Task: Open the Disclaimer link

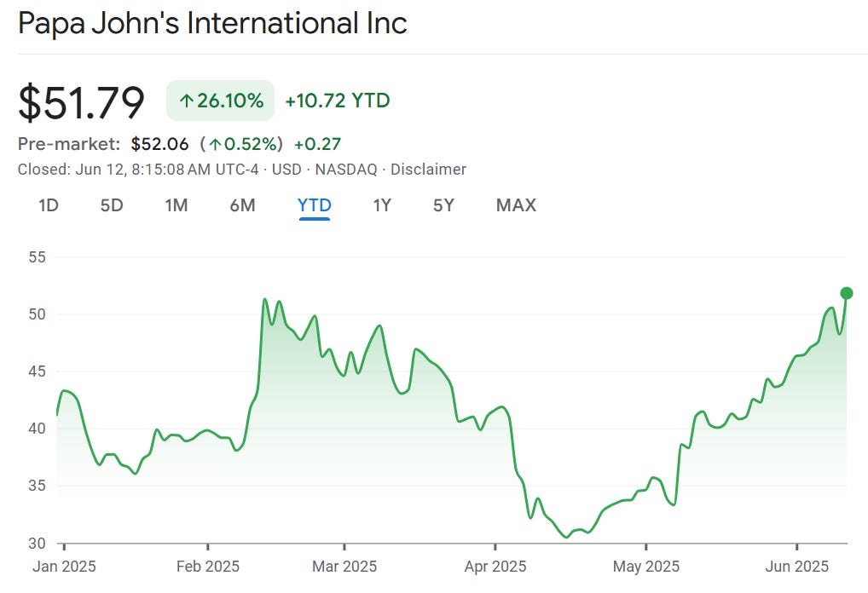Action: tap(428, 170)
